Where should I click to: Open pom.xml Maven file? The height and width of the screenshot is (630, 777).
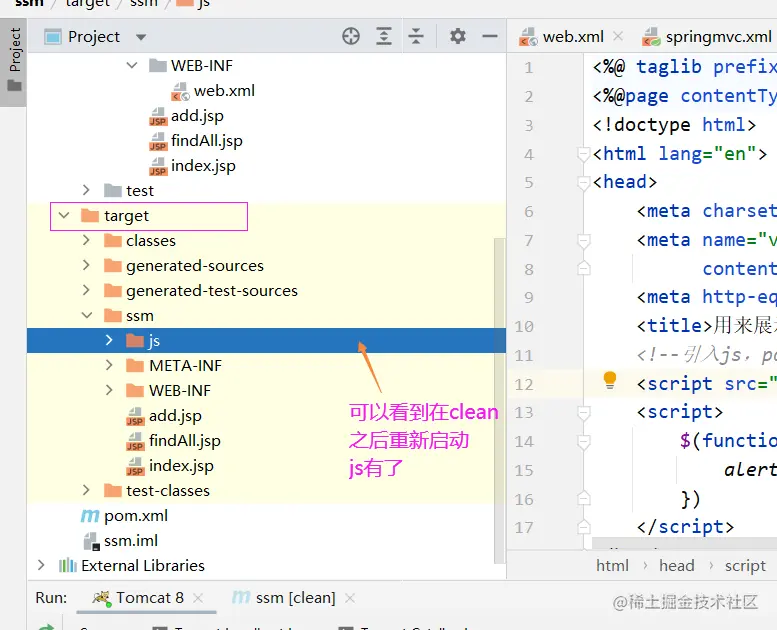click(136, 515)
